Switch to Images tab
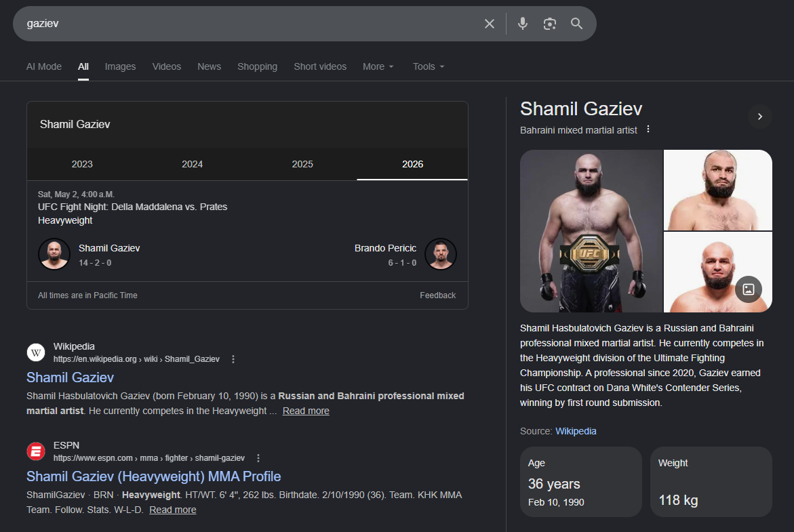794x532 pixels. [120, 67]
